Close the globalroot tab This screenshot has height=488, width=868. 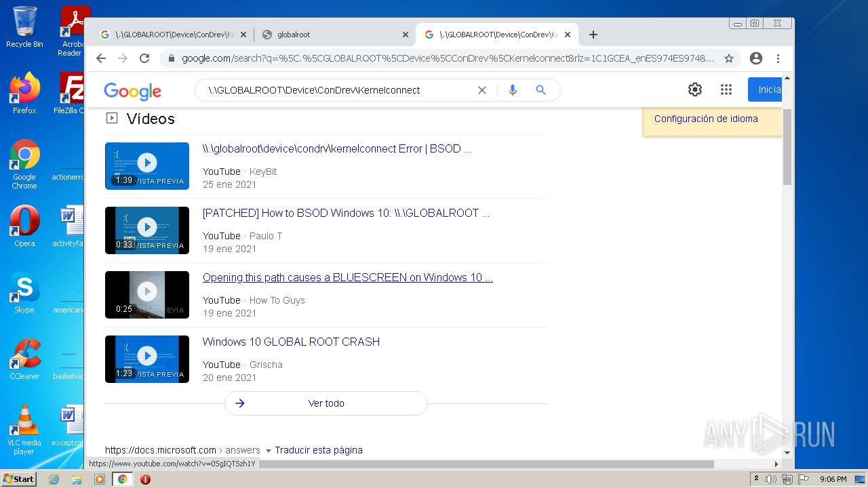pos(406,35)
